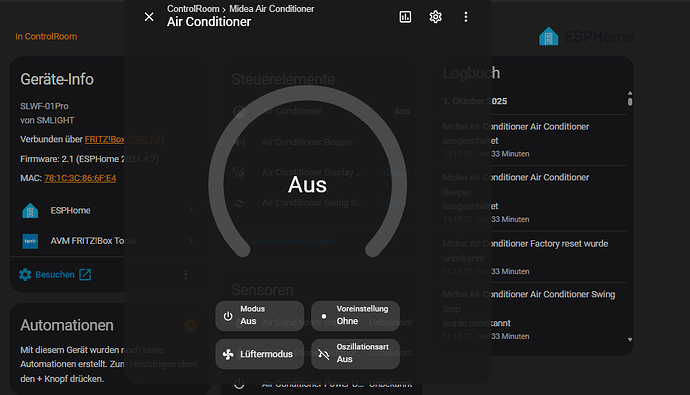
Task: Click the Automationen card heading
Action: (67, 325)
